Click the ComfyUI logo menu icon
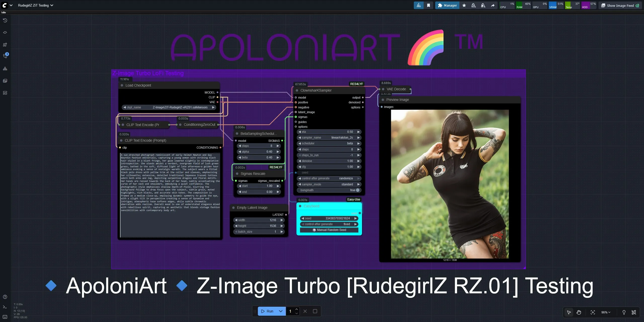This screenshot has width=644, height=322. tap(5, 5)
